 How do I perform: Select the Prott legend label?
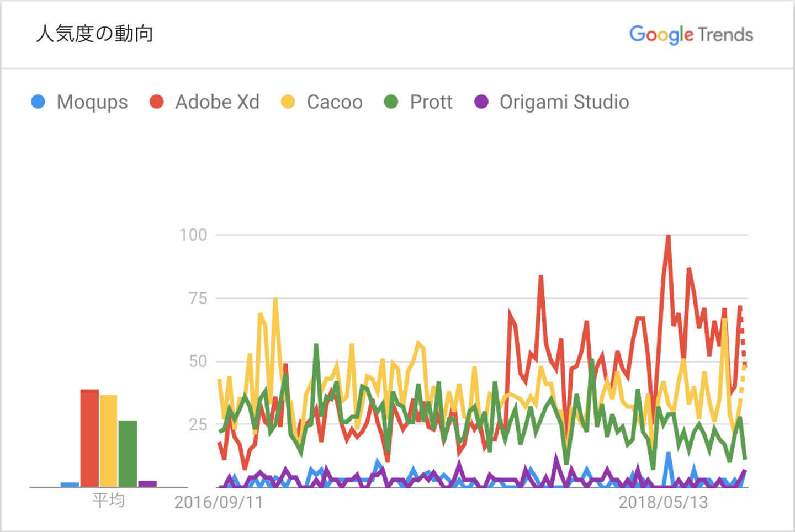pyautogui.click(x=431, y=102)
